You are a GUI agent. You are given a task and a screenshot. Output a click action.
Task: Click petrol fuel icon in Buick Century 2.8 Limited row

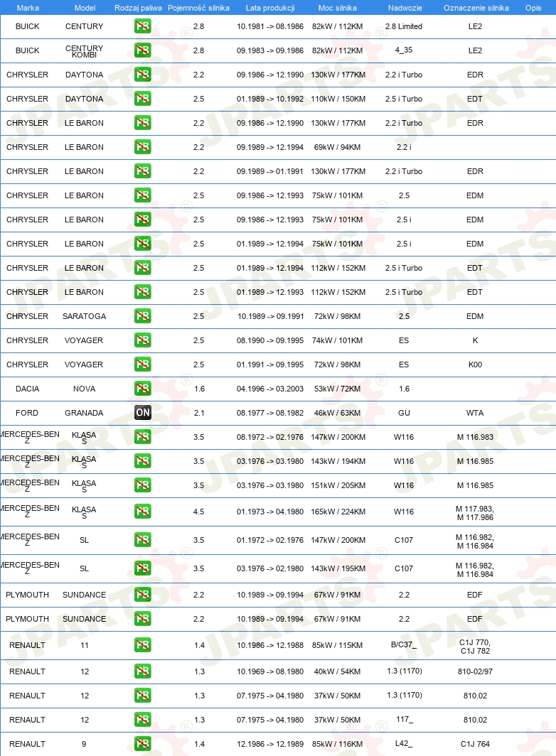tap(142, 26)
